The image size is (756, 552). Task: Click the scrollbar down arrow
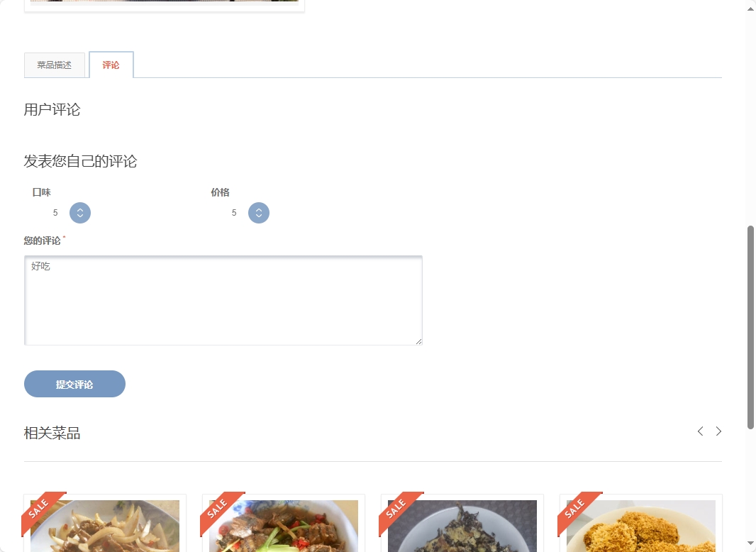(x=750, y=543)
